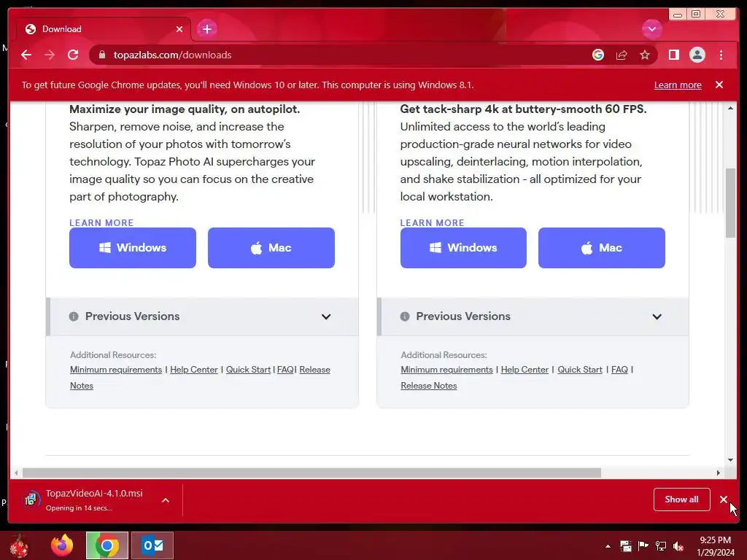
Task: Click the scroll right arrow
Action: point(719,472)
